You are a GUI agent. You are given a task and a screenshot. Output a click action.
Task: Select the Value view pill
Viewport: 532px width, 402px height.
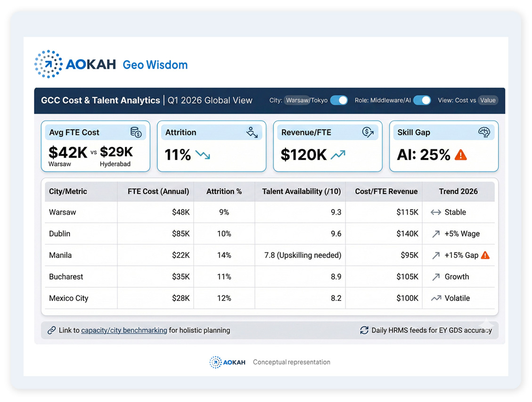(488, 100)
